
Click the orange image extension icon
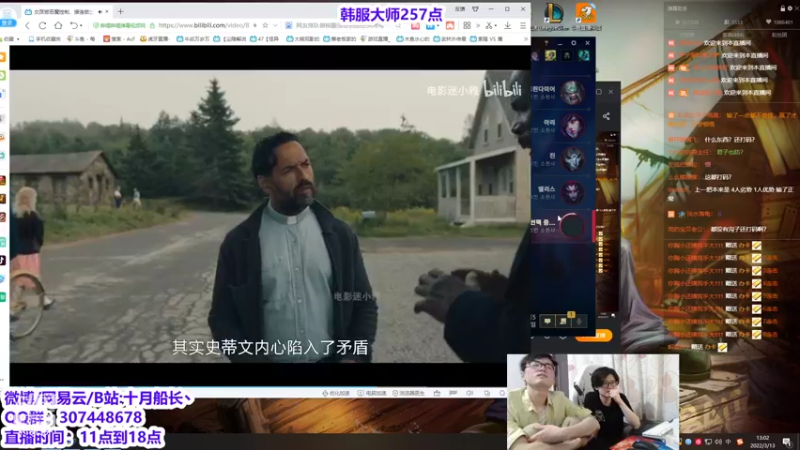pos(450,25)
